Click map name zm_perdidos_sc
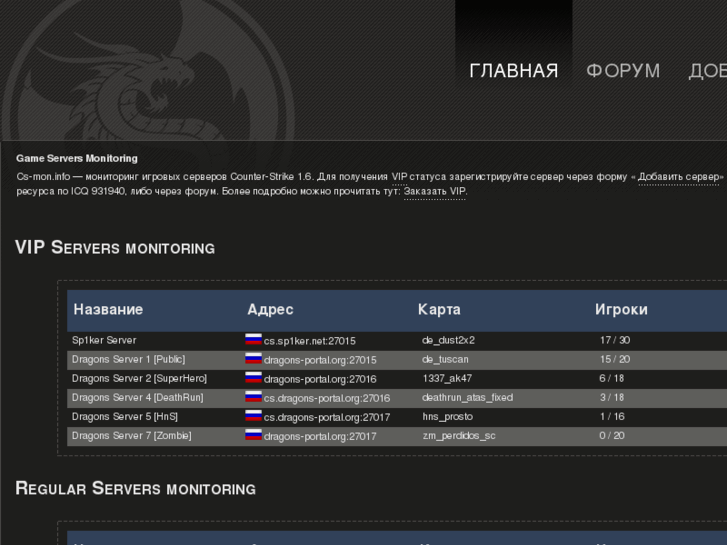The width and height of the screenshot is (727, 545). tap(459, 436)
